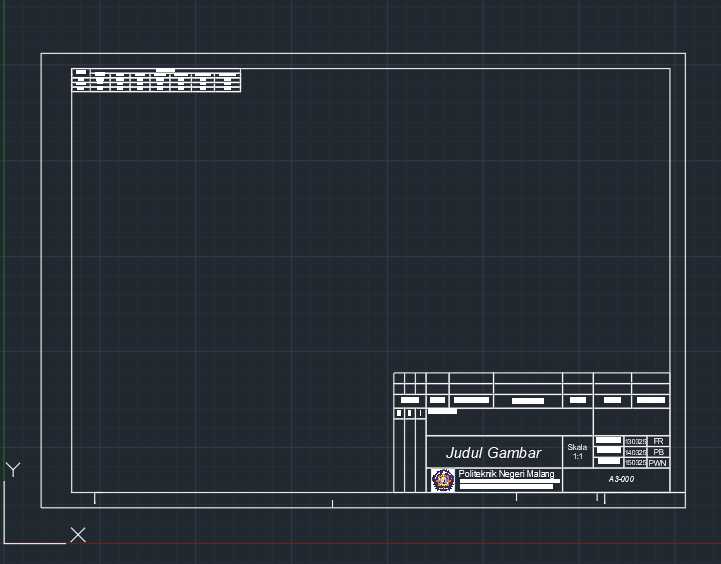
Task: Click the A3-000 drawing number
Action: (x=621, y=479)
